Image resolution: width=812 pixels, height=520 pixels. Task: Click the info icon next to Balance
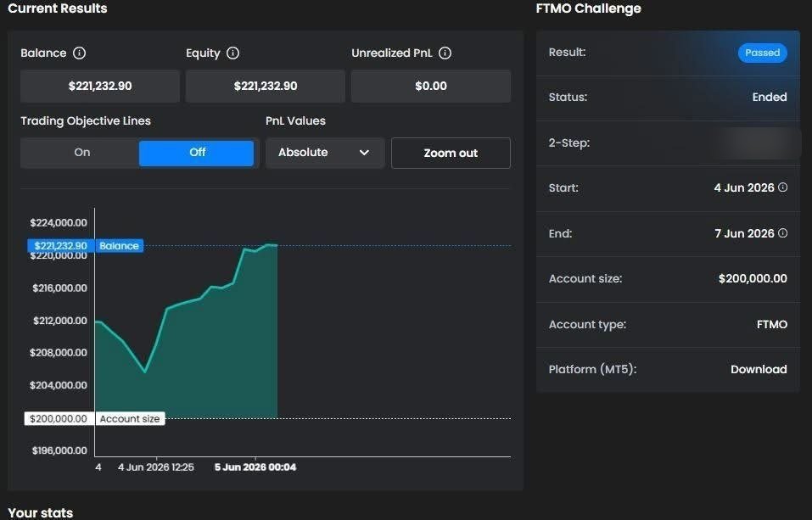click(x=79, y=53)
